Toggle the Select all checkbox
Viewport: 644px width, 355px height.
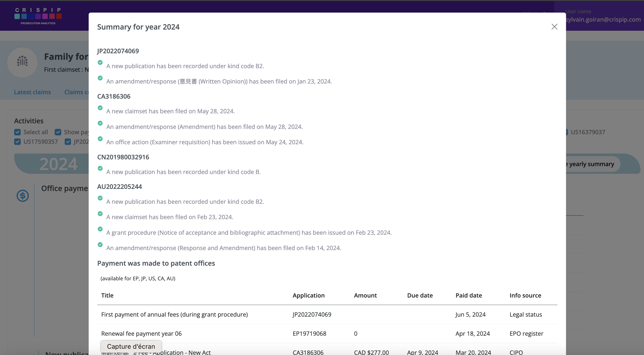pyautogui.click(x=17, y=132)
